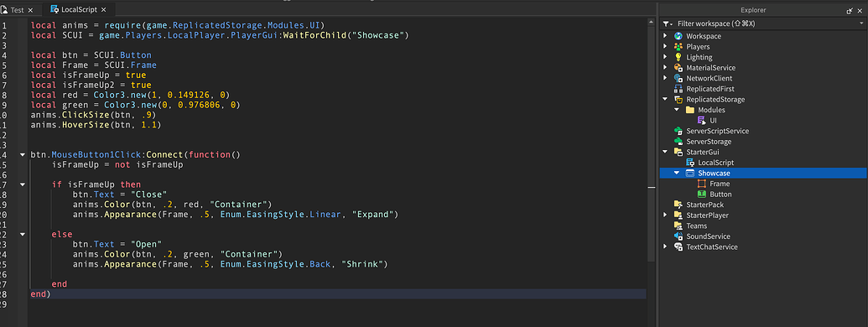The width and height of the screenshot is (868, 327).
Task: Select the StarterPack icon
Action: 678,205
